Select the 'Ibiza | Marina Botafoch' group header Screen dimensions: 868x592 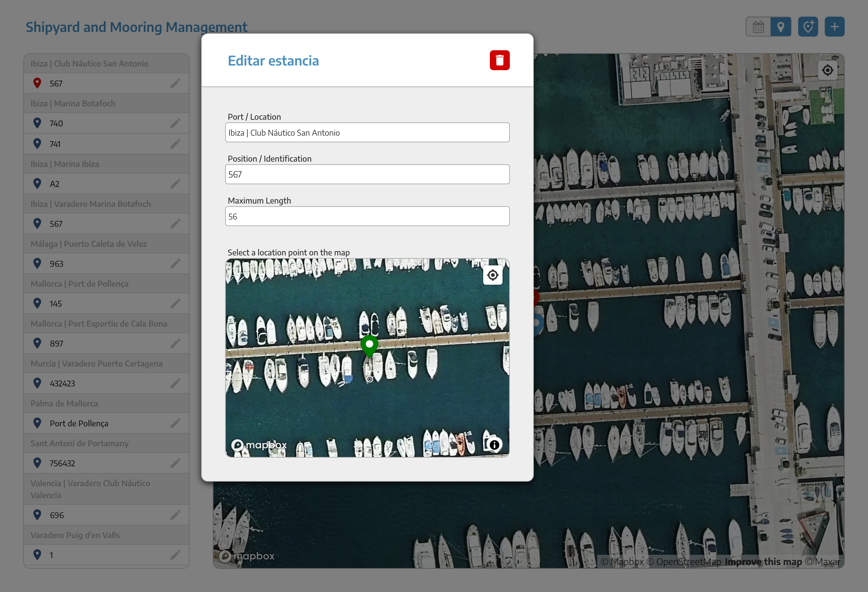(x=106, y=103)
